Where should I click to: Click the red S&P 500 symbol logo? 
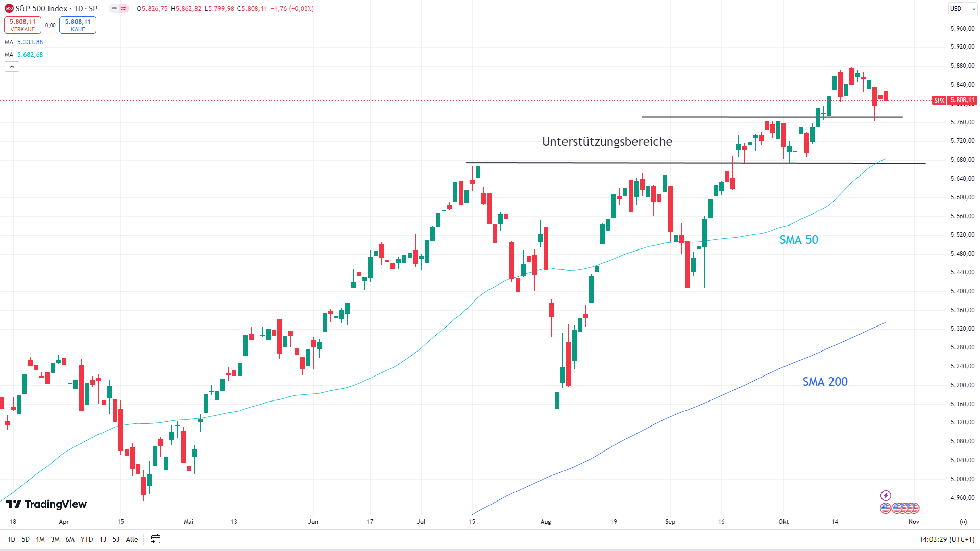click(9, 8)
